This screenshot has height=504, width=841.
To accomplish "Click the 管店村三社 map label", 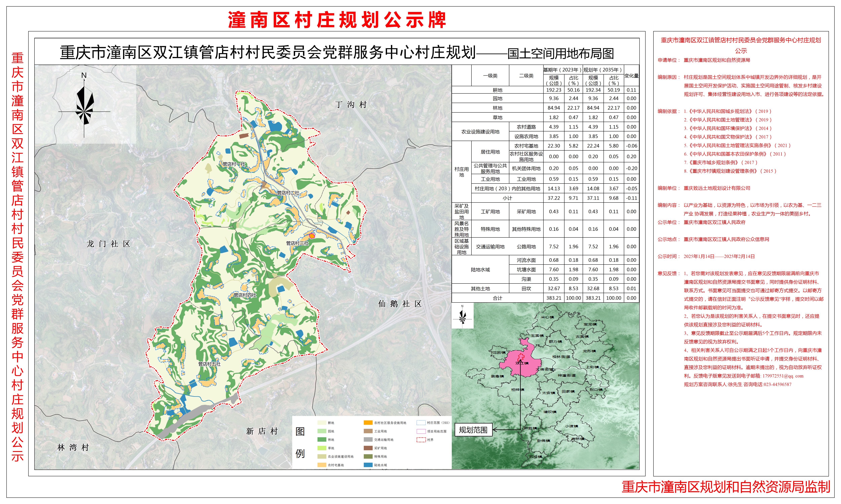I will click(297, 243).
